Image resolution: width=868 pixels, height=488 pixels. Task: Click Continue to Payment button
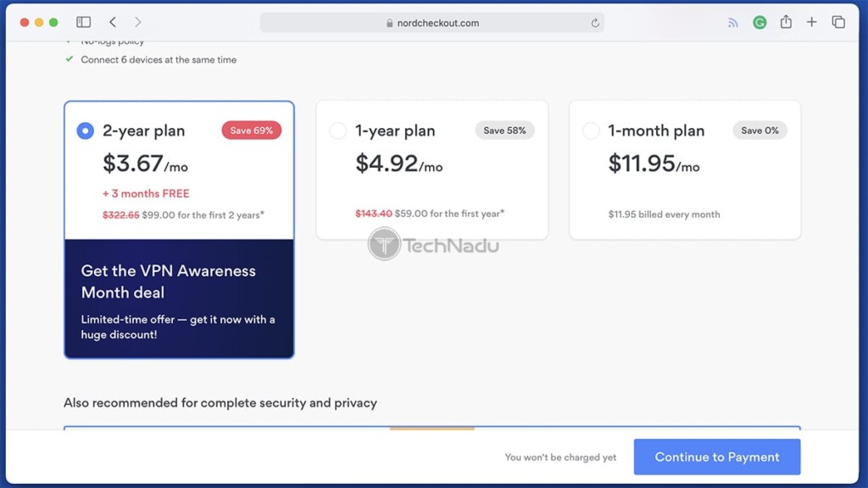(717, 457)
